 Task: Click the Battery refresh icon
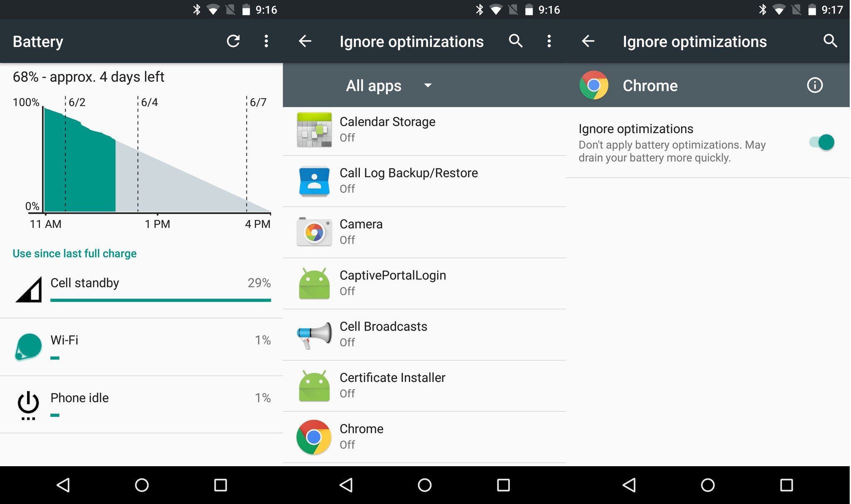click(x=234, y=41)
